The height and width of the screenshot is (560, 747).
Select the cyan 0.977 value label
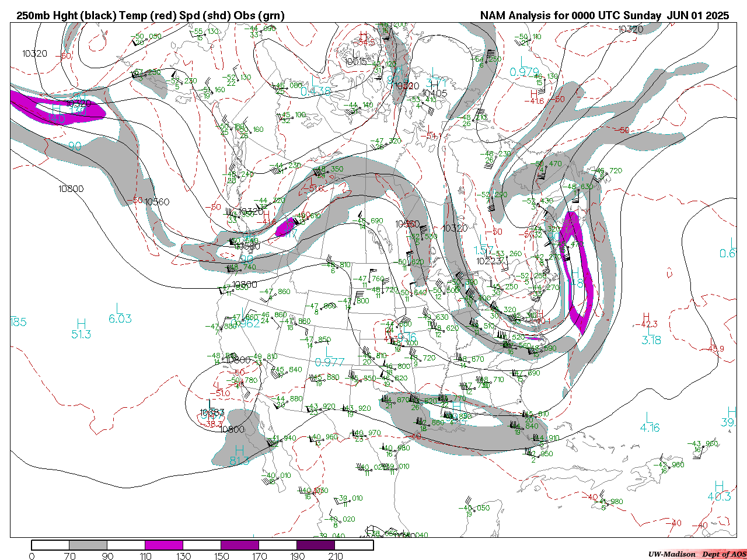point(329,362)
